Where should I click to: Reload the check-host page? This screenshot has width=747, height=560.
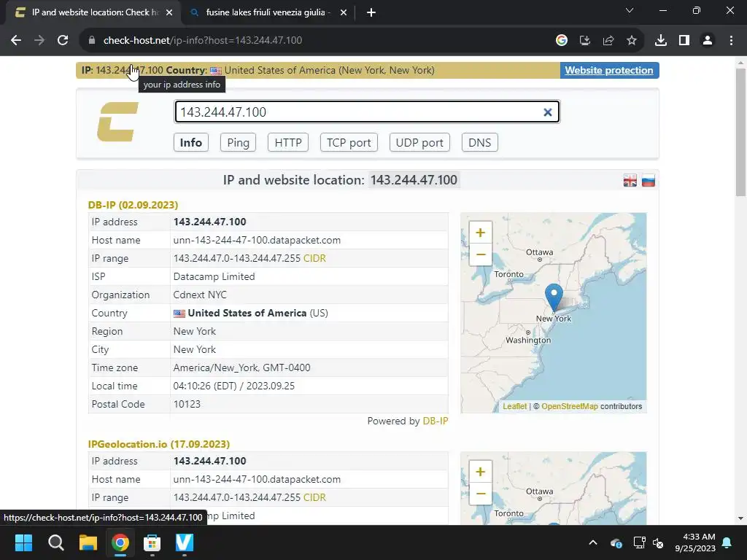click(x=63, y=41)
